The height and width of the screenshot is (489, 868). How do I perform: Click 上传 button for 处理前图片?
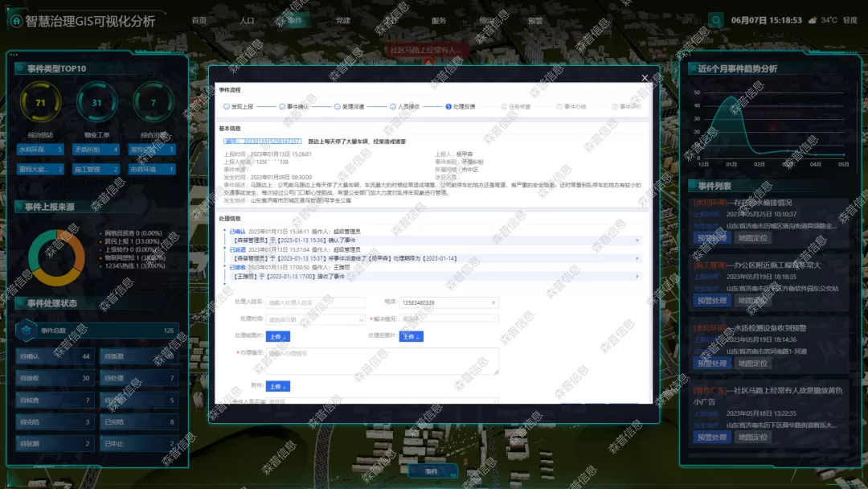278,337
